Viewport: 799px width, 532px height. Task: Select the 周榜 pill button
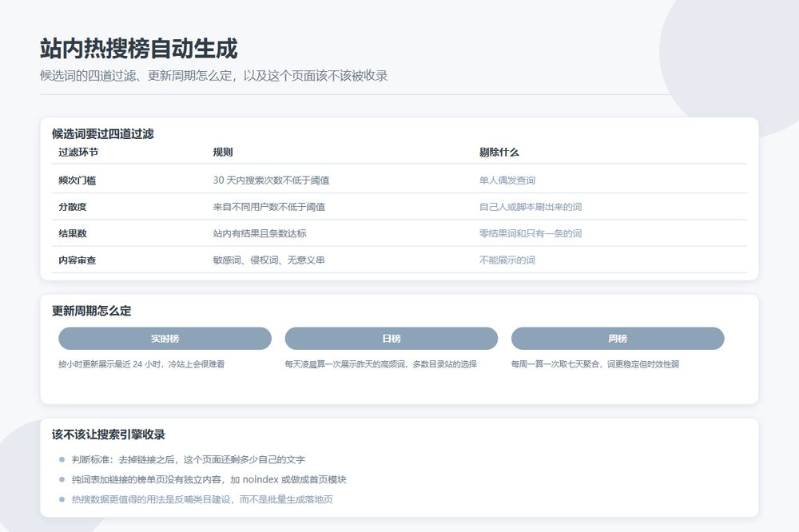[x=618, y=339]
